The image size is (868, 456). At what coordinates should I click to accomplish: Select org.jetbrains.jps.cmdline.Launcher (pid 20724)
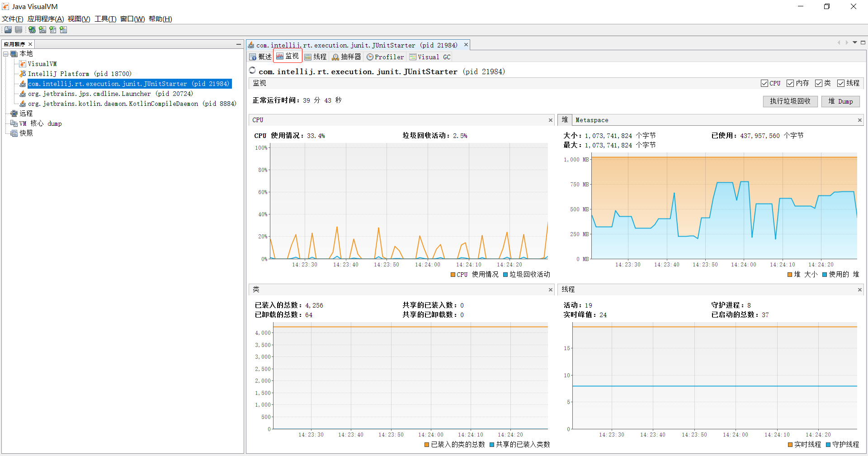pos(110,94)
